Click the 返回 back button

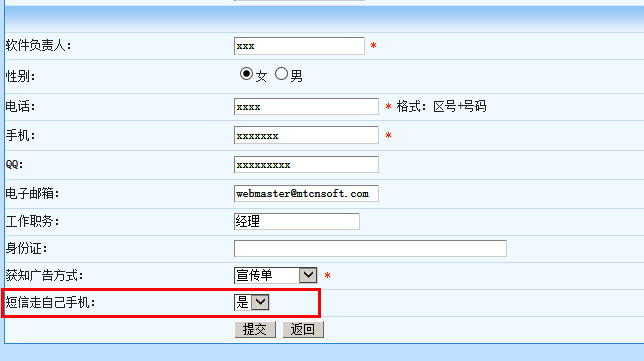(303, 329)
